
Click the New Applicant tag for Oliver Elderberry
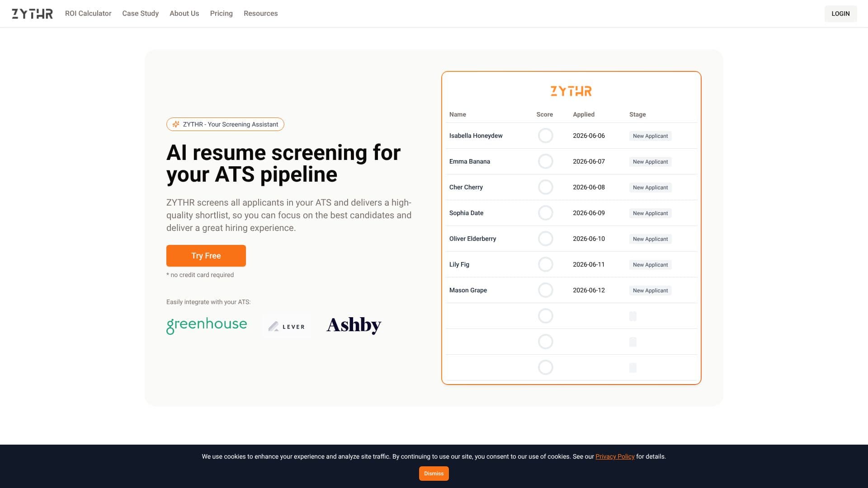[x=650, y=239]
